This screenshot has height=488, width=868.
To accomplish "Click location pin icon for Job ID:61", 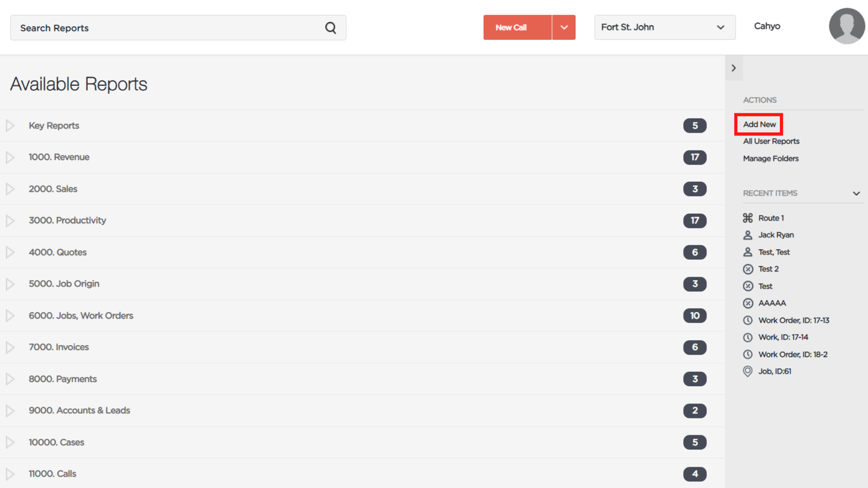I will [747, 372].
